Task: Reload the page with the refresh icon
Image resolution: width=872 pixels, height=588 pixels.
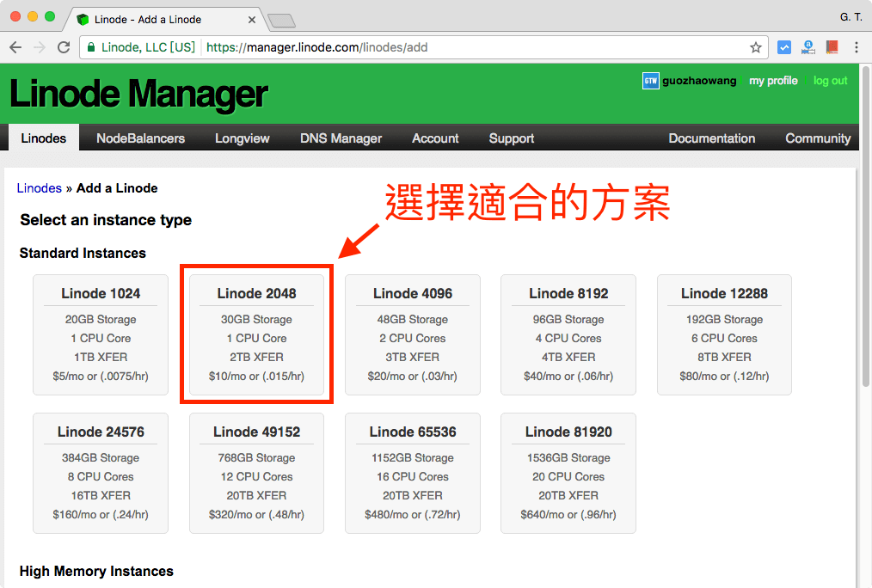Action: [64, 47]
